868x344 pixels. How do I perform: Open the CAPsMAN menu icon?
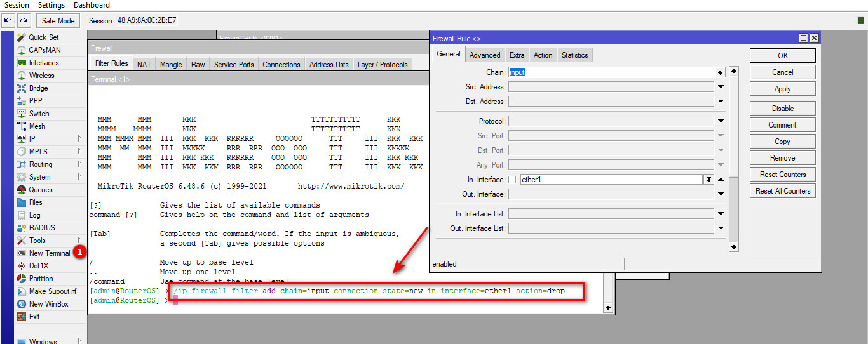22,50
